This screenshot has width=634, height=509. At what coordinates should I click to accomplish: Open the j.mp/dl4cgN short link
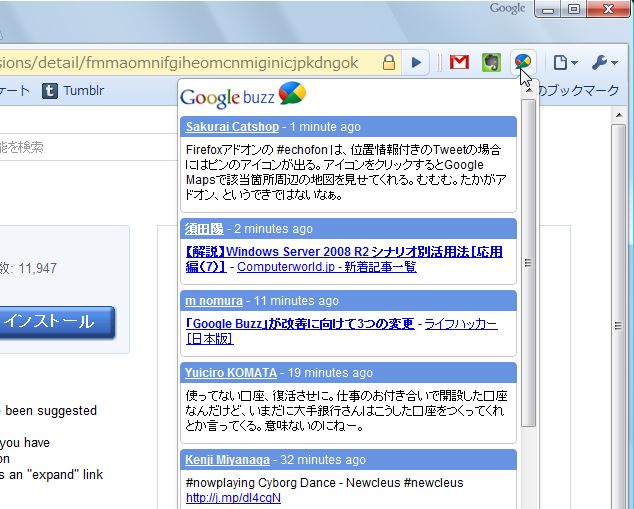coord(233,498)
